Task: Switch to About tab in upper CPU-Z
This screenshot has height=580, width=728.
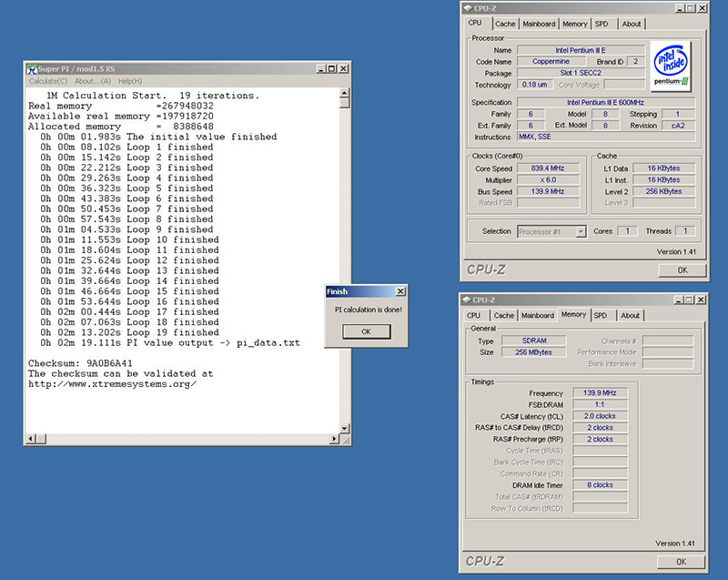Action: (x=632, y=24)
